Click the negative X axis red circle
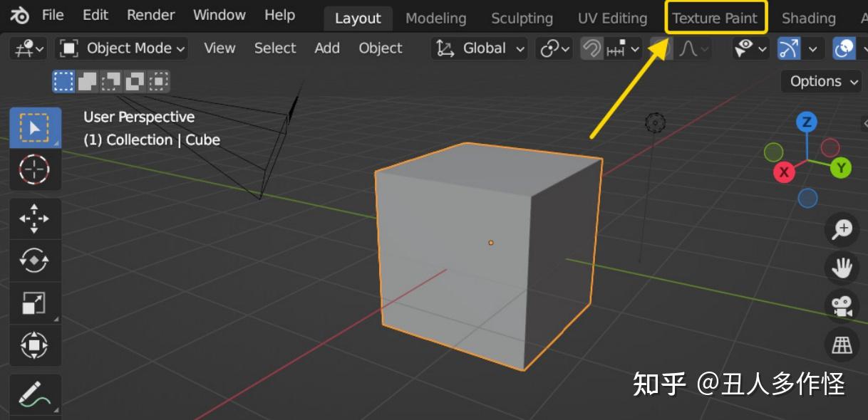Viewport: 868px width, 420px height. (830, 148)
